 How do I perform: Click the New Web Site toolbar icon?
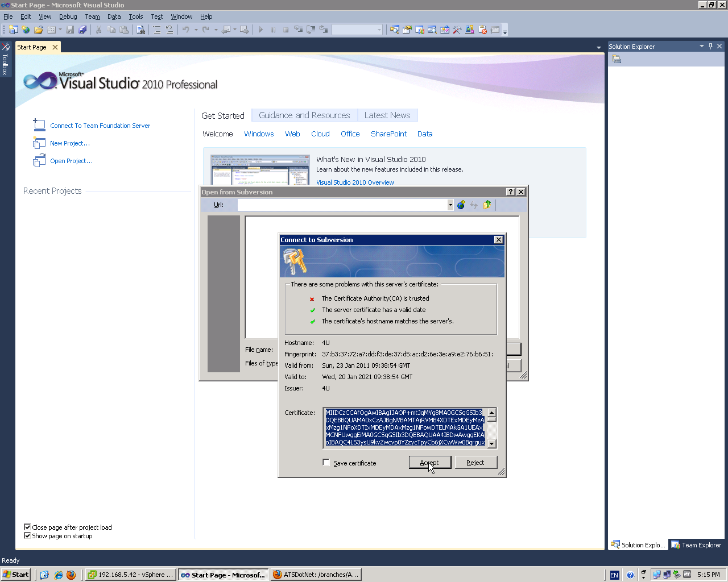coord(26,30)
